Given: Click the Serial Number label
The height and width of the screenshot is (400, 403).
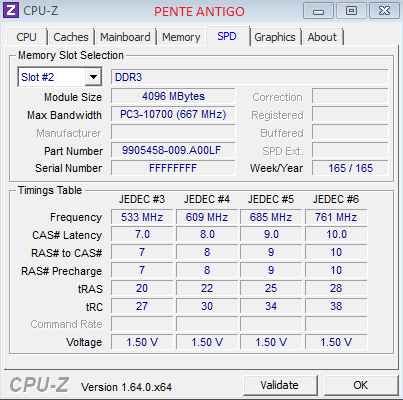Looking at the screenshot, I should [69, 168].
